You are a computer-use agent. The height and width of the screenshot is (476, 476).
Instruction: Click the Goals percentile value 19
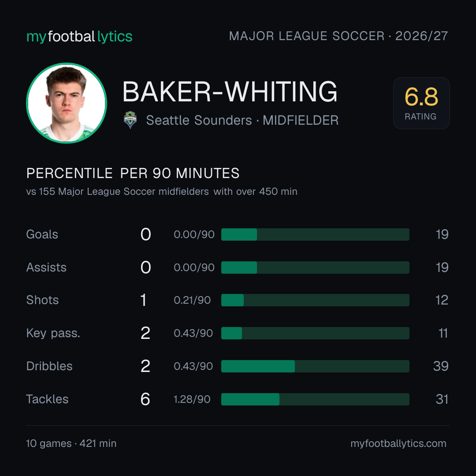[x=442, y=234]
